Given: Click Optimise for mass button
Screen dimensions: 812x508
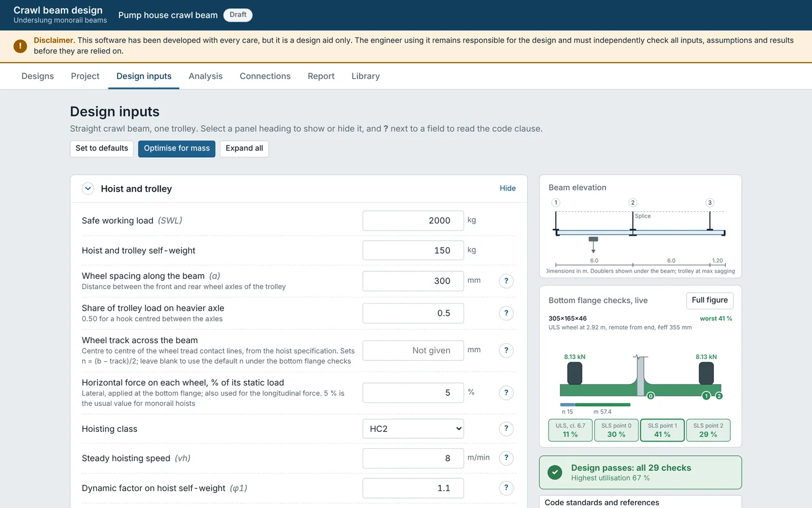Looking at the screenshot, I should tap(177, 149).
